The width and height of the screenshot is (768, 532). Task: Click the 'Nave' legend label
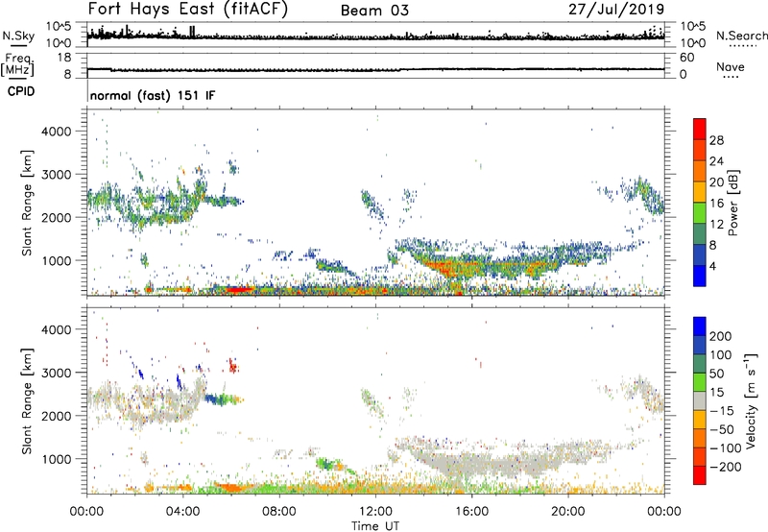[x=731, y=66]
